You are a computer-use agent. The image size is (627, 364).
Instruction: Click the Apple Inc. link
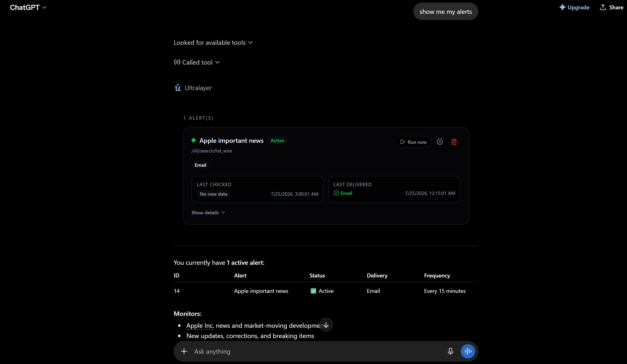[x=200, y=326]
